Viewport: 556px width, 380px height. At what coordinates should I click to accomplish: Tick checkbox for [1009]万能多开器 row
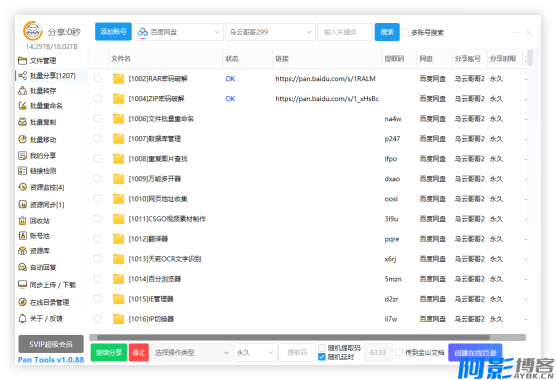(x=97, y=179)
